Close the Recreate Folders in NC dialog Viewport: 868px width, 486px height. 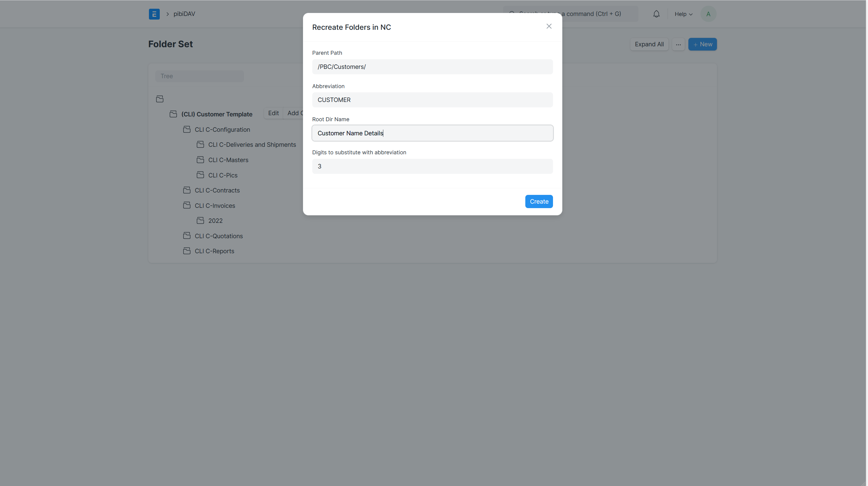point(548,26)
